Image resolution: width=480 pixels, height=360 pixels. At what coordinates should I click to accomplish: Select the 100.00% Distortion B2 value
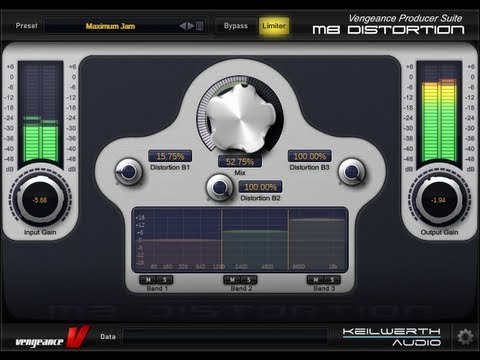[260, 187]
